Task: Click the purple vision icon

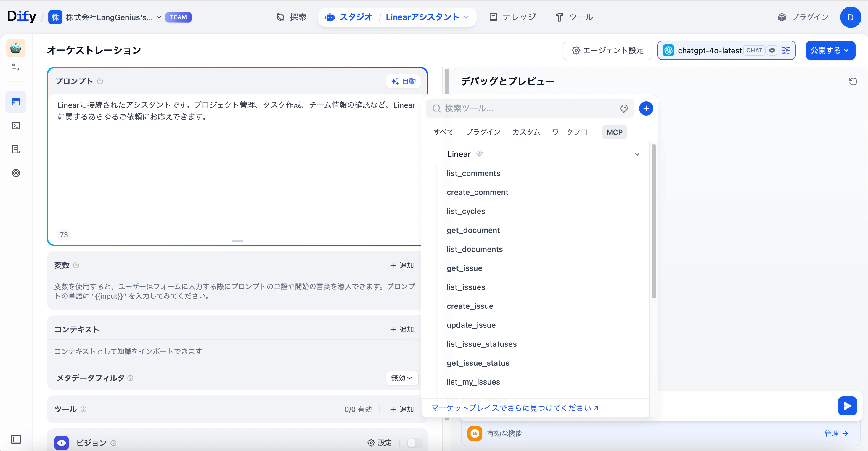Action: 62,443
